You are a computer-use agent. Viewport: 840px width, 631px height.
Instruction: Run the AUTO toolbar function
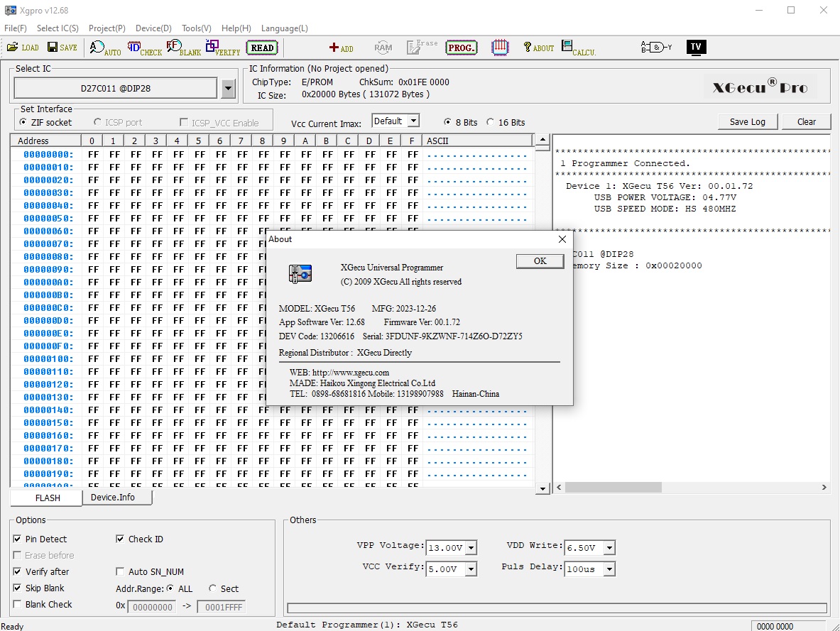105,48
